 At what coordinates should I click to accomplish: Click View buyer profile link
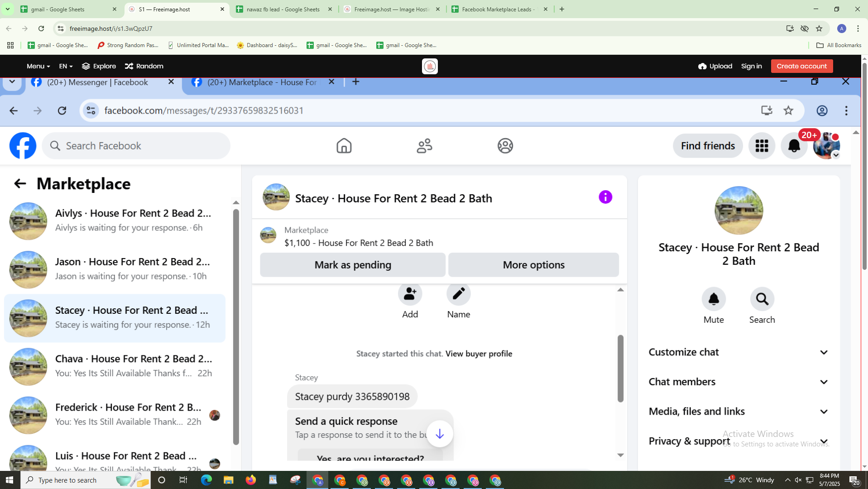(x=479, y=354)
